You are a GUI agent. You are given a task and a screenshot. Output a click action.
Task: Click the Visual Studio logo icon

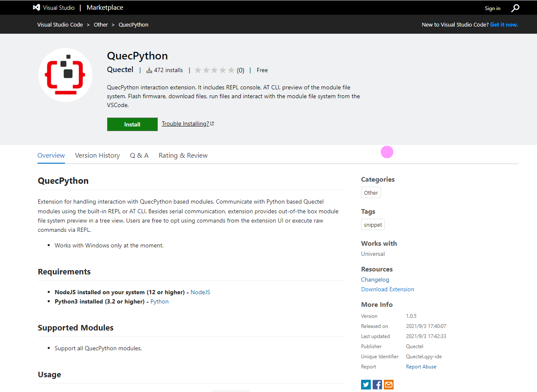37,8
